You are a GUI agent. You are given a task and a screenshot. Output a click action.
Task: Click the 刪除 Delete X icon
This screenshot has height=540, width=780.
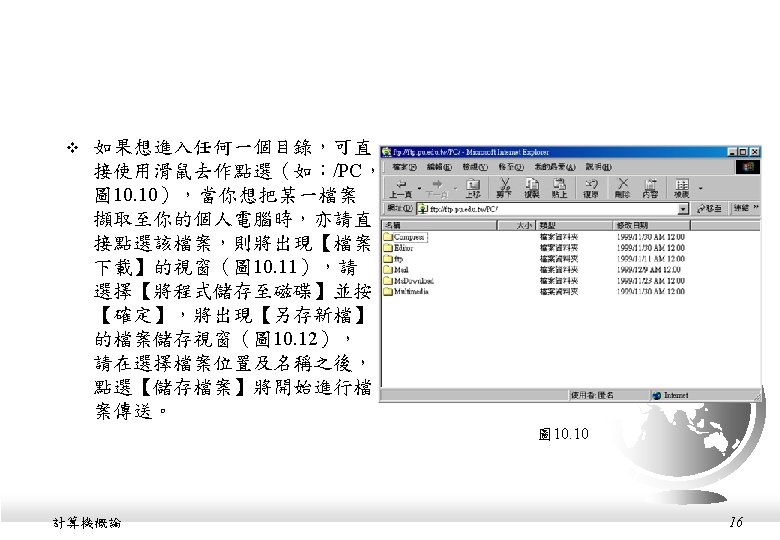622,188
